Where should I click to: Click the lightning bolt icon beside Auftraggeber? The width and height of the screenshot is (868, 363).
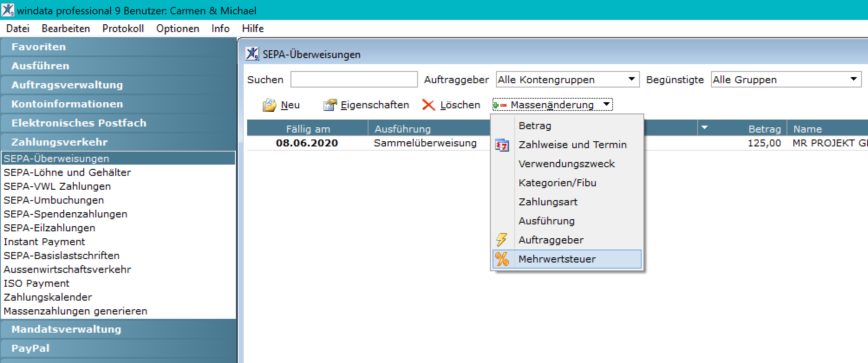pos(502,240)
